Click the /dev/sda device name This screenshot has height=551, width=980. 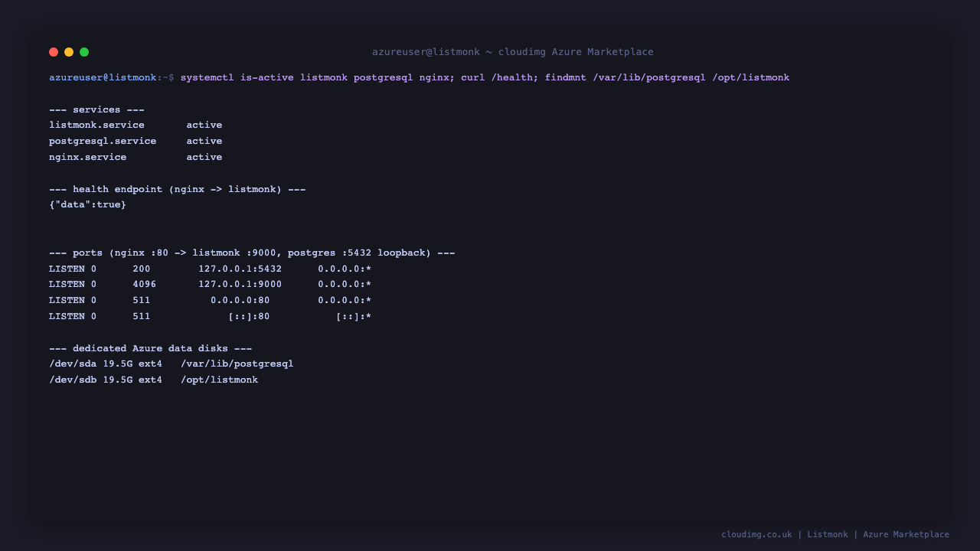pyautogui.click(x=73, y=364)
